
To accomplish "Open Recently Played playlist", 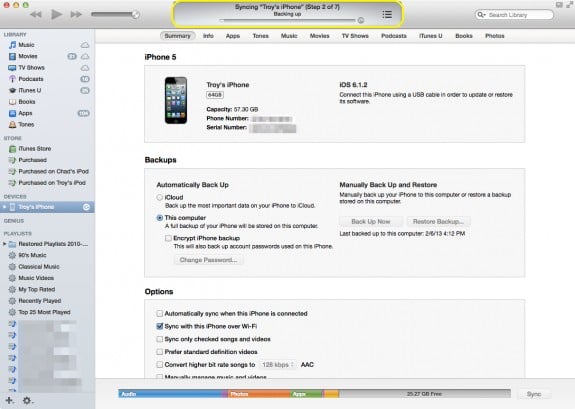I will pos(40,301).
